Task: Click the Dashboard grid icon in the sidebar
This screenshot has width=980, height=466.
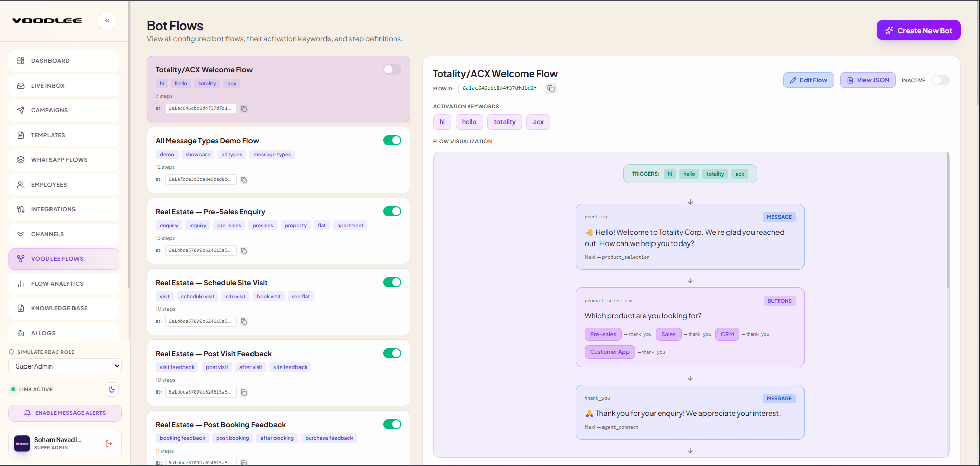Action: point(21,61)
